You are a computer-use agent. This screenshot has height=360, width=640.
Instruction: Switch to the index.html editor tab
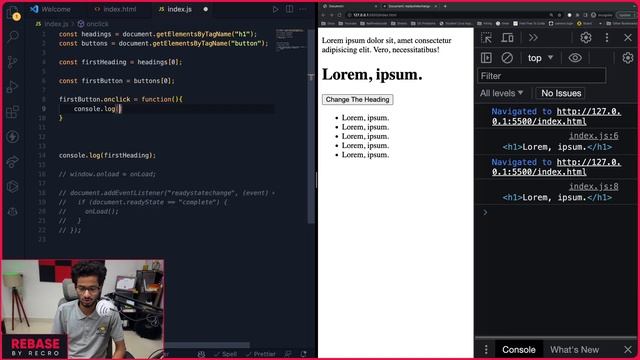[115, 9]
